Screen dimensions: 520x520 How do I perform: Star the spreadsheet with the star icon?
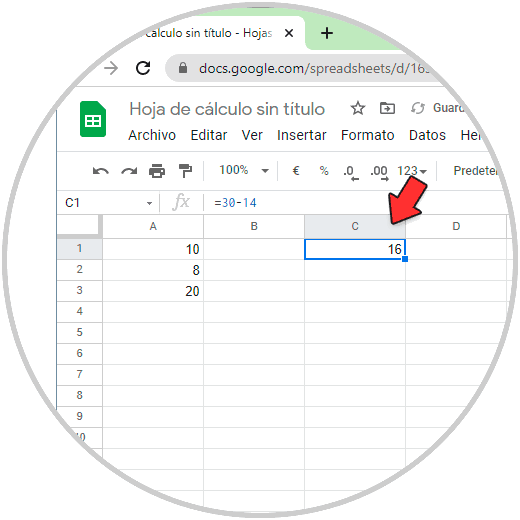[358, 108]
